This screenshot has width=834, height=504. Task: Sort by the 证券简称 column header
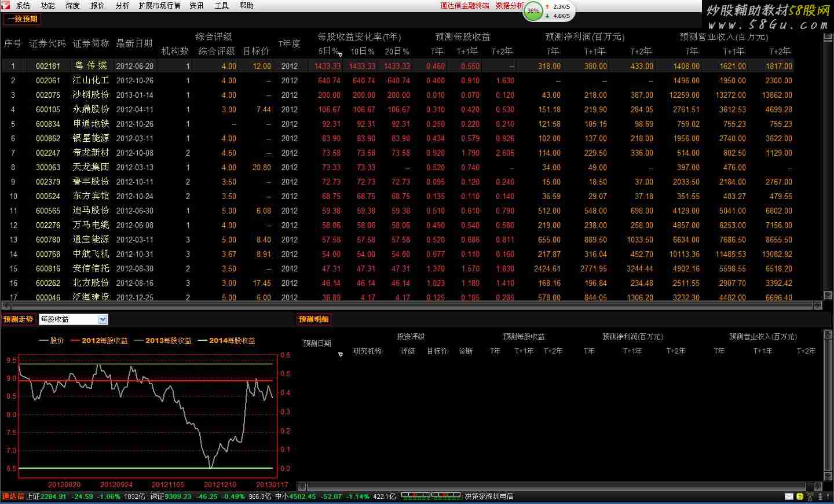[x=91, y=44]
